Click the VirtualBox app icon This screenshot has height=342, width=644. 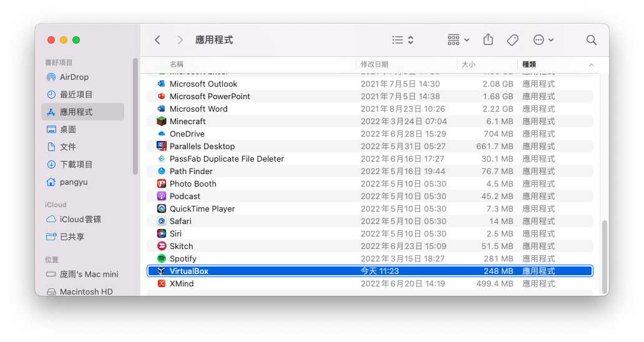(162, 271)
